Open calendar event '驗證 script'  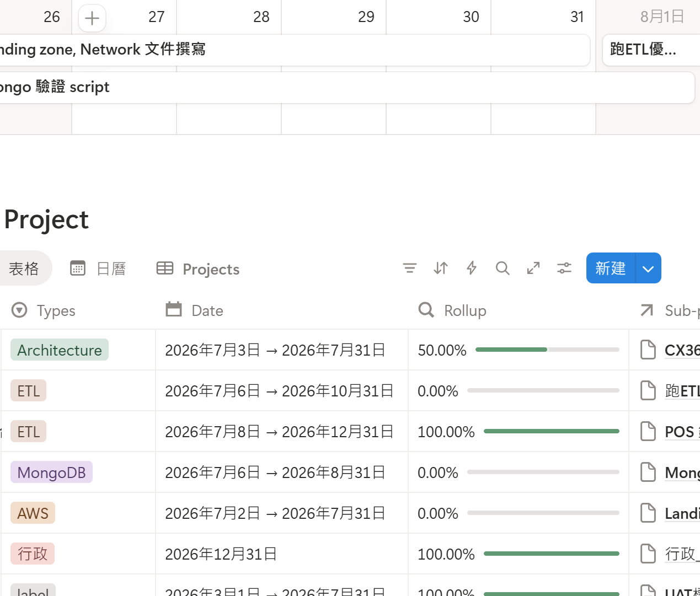[347, 88]
